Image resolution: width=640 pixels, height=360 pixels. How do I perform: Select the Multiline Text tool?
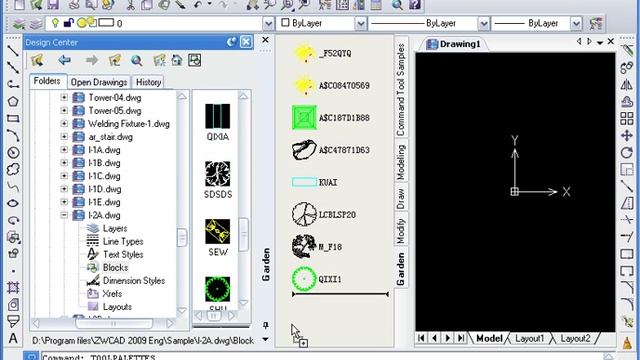coord(13,338)
